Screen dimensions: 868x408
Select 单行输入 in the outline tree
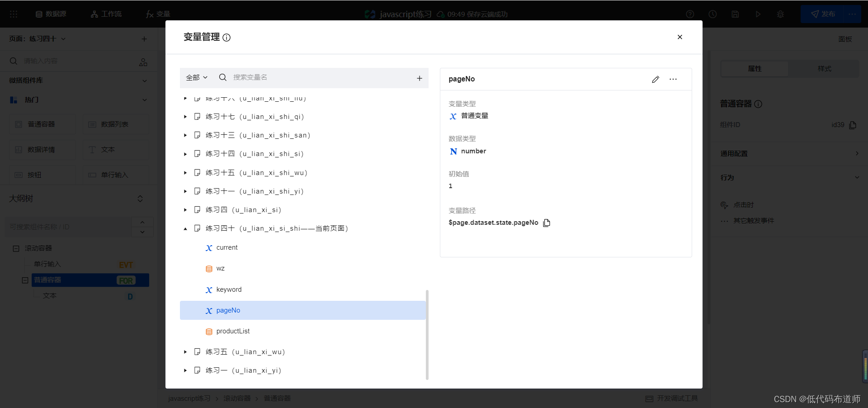(x=47, y=264)
